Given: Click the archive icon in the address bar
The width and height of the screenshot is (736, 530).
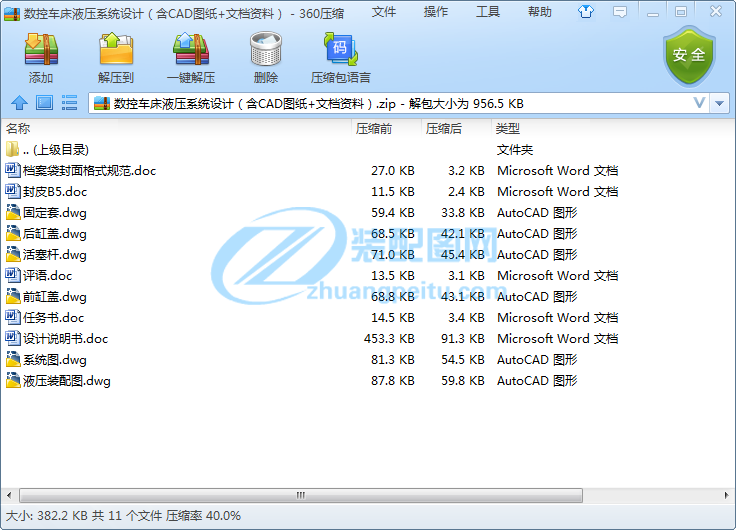Looking at the screenshot, I should (x=102, y=103).
